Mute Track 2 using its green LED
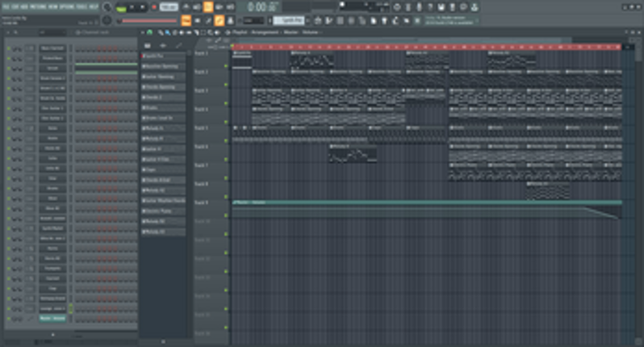This screenshot has width=644, height=347. [226, 85]
